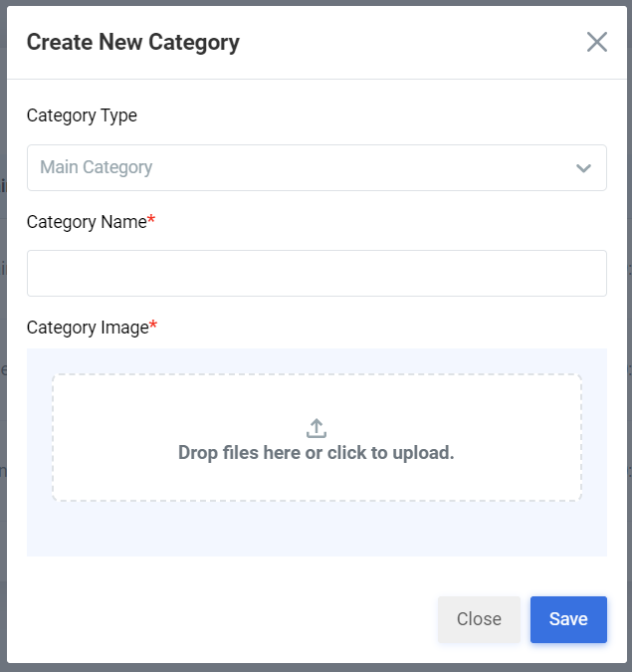Click the Category Name label
The image size is (632, 672).
pos(87,222)
